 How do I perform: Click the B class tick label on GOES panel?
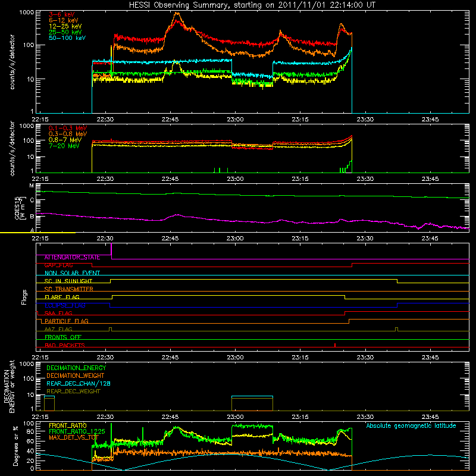tap(32, 217)
